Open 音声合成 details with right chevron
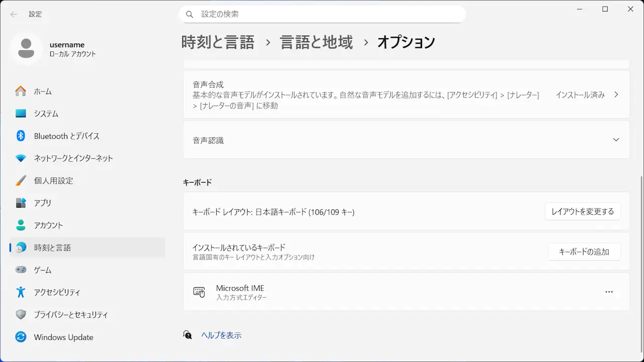The image size is (644, 362). click(616, 95)
